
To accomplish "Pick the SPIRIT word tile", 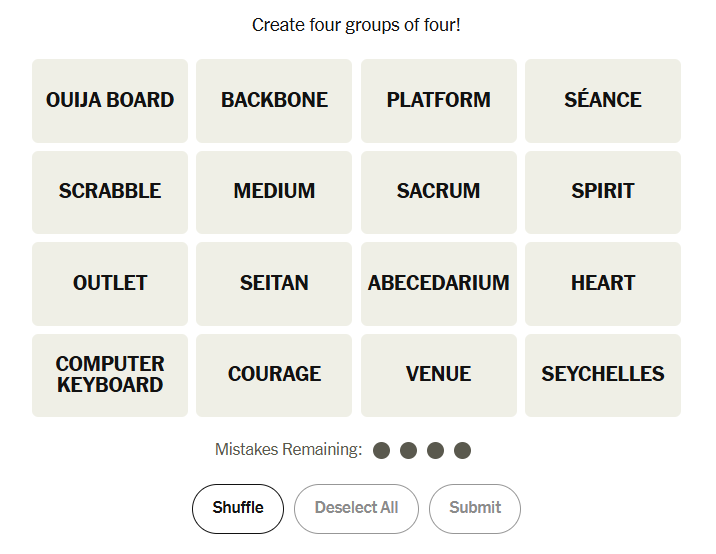I will click(x=602, y=192).
